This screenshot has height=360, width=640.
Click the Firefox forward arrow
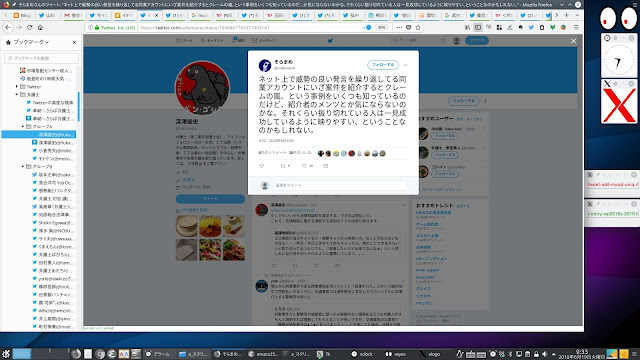(19, 27)
